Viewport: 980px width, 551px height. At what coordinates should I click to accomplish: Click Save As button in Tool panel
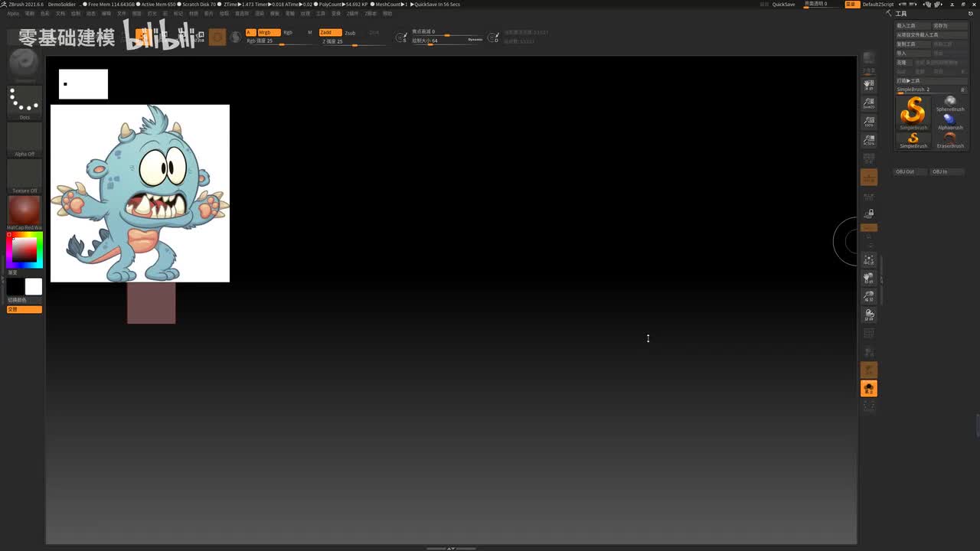[x=950, y=25]
